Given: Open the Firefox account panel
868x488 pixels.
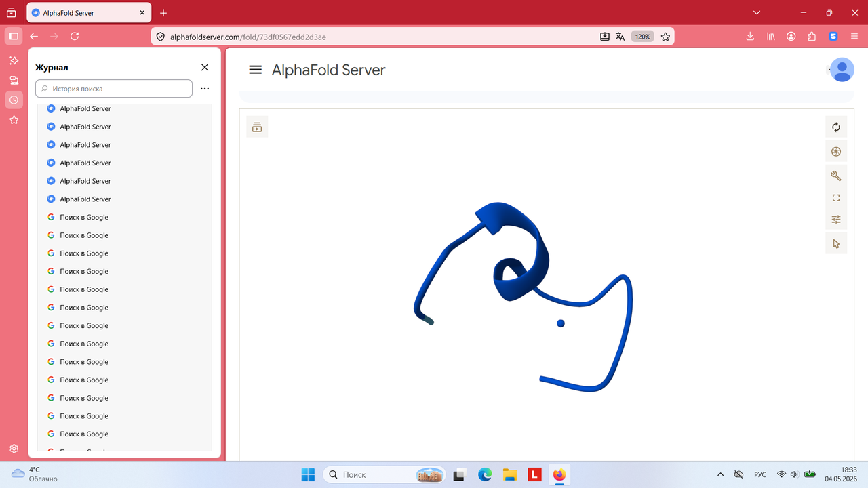Looking at the screenshot, I should point(791,37).
